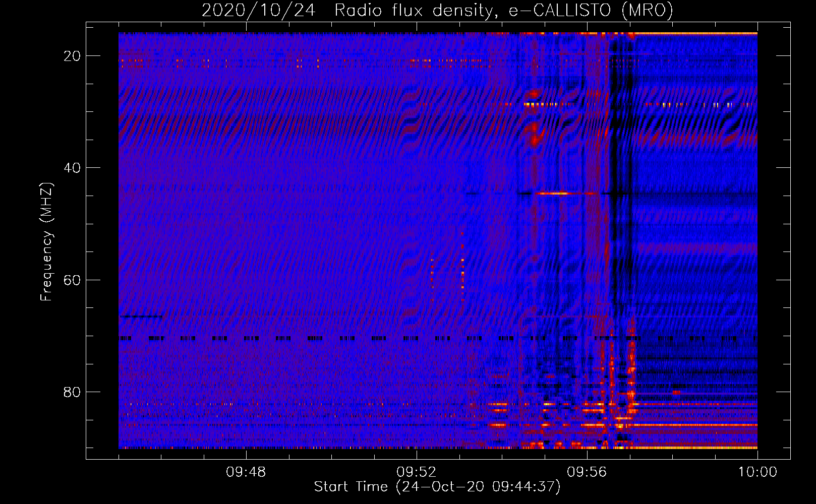Screen dimensions: 816x504
Task: Click the 'Frequency (MHZ)' axis label
Action: [x=46, y=242]
